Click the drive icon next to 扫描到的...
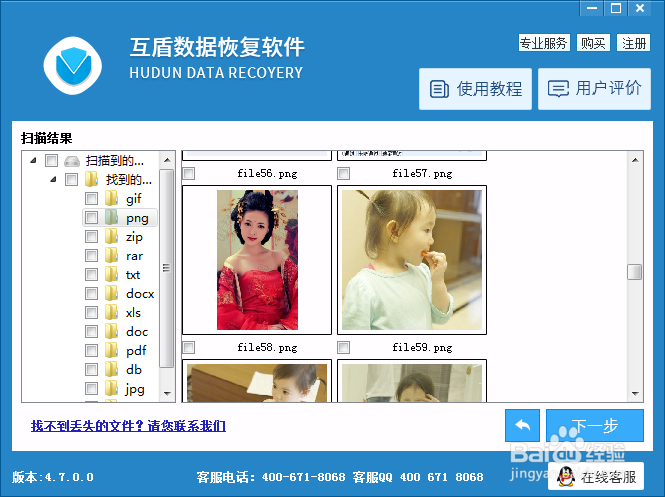665x497 pixels. (x=72, y=161)
